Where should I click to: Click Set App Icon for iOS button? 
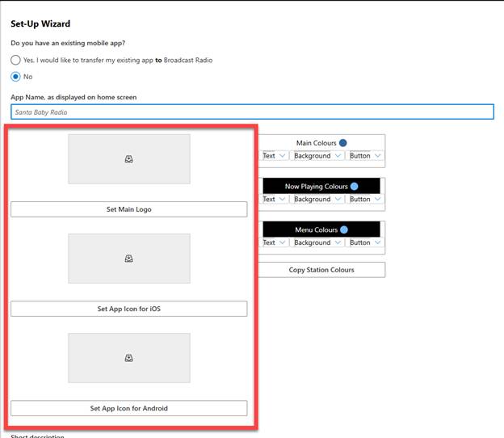(129, 309)
